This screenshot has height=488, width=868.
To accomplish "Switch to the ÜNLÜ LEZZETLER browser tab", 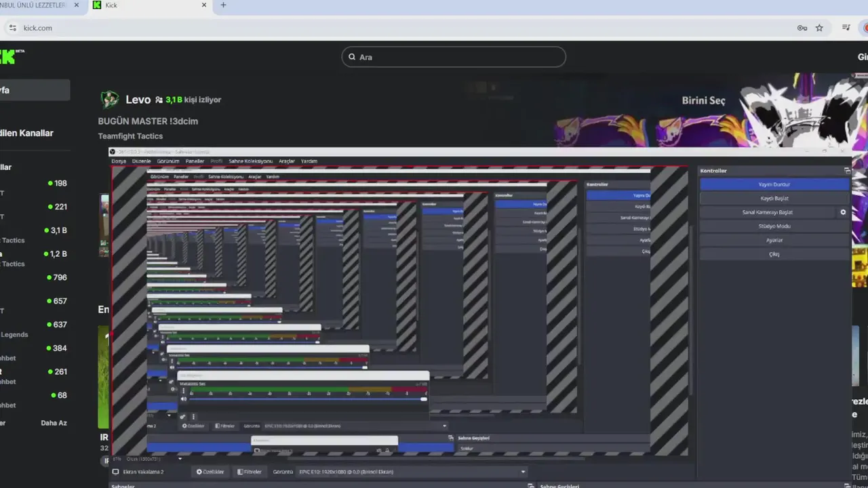I will coord(33,5).
